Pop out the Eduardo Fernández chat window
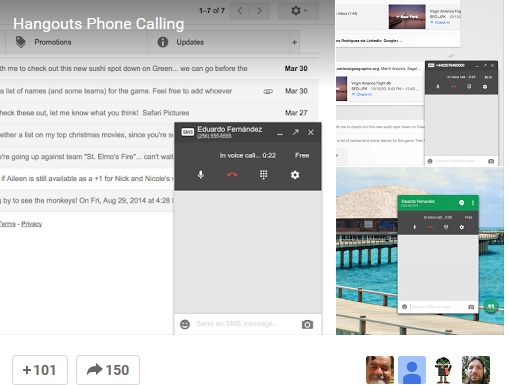The width and height of the screenshot is (509, 385). [x=296, y=132]
